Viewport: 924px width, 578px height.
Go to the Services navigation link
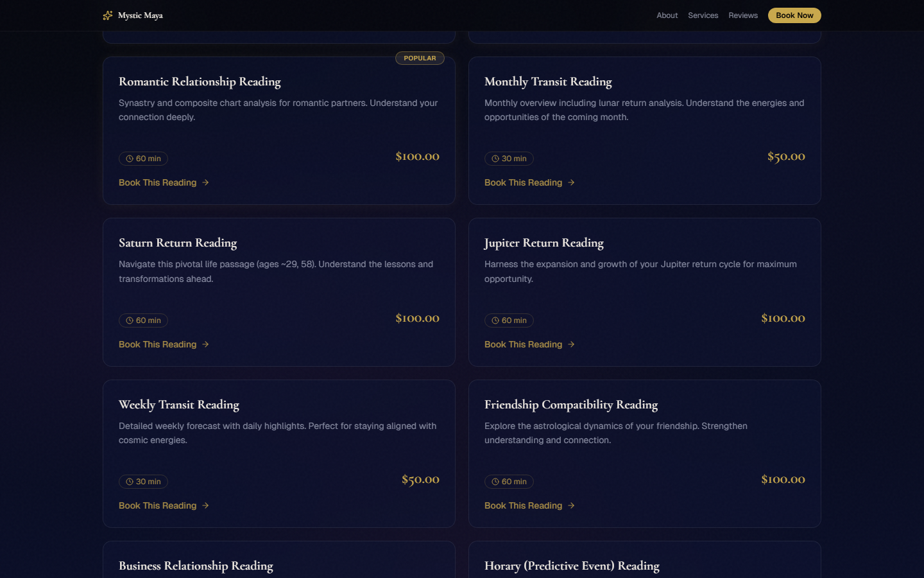click(x=703, y=15)
